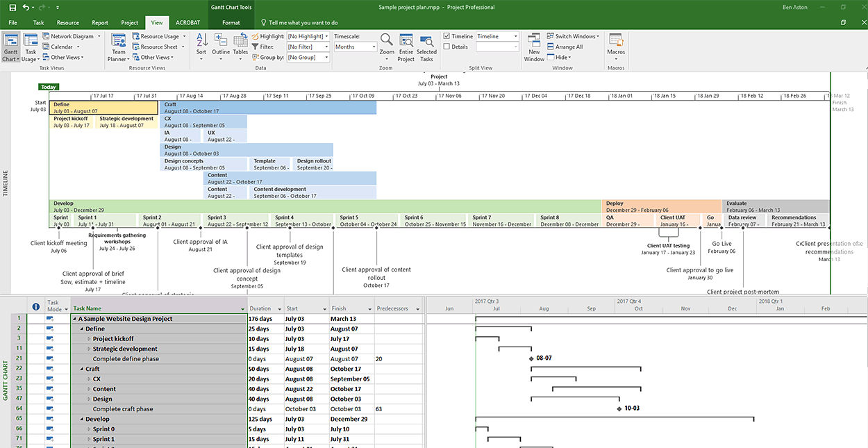The height and width of the screenshot is (448, 868).
Task: Open the Duration column filter arrow
Action: 279,308
